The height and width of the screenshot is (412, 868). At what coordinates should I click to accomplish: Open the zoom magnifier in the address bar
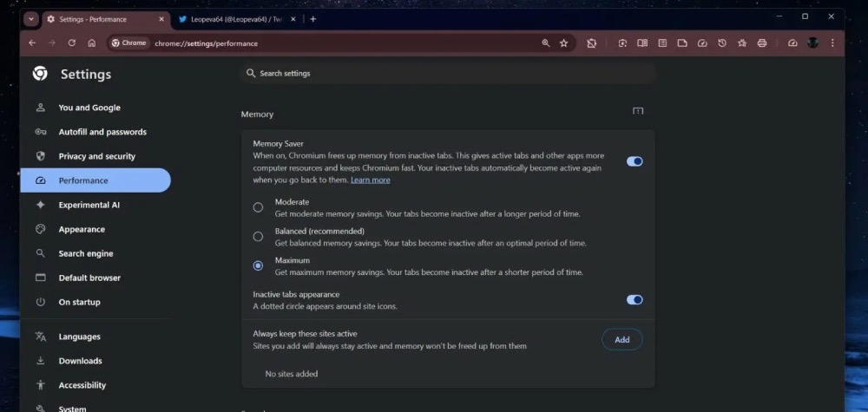click(x=546, y=43)
